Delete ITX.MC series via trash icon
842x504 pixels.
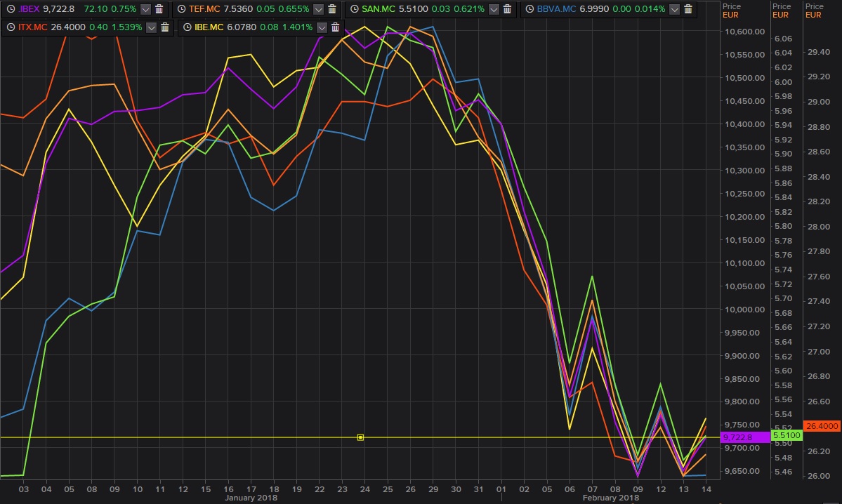click(165, 27)
